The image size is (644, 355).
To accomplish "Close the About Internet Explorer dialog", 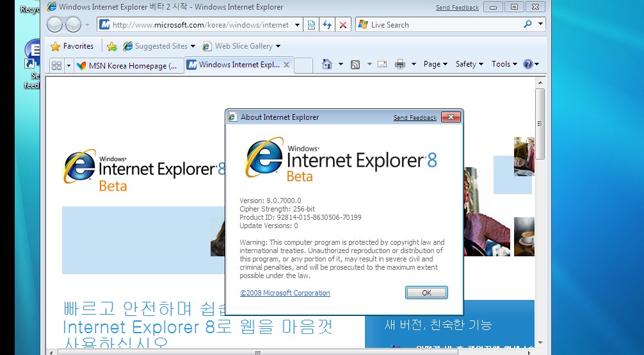I will 451,117.
